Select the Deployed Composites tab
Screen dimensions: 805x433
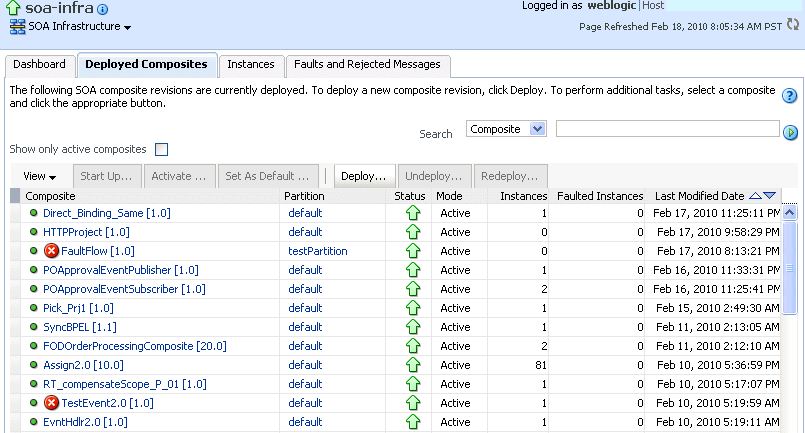click(146, 65)
